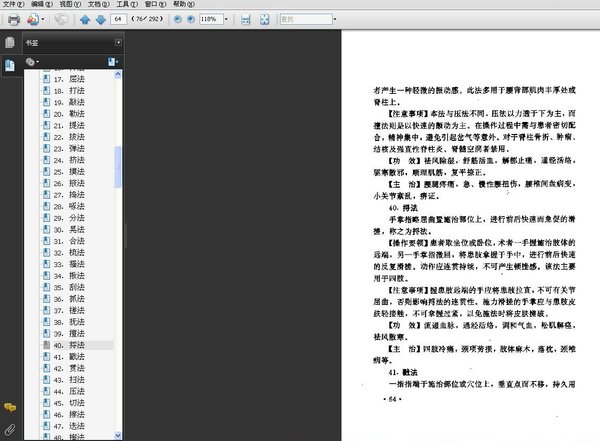Click the zoom out minus button

click(177, 19)
